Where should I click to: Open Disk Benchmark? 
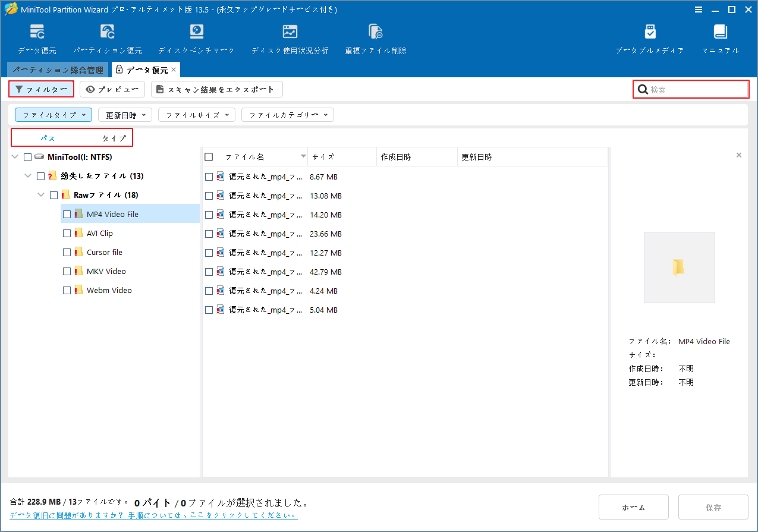pos(197,38)
